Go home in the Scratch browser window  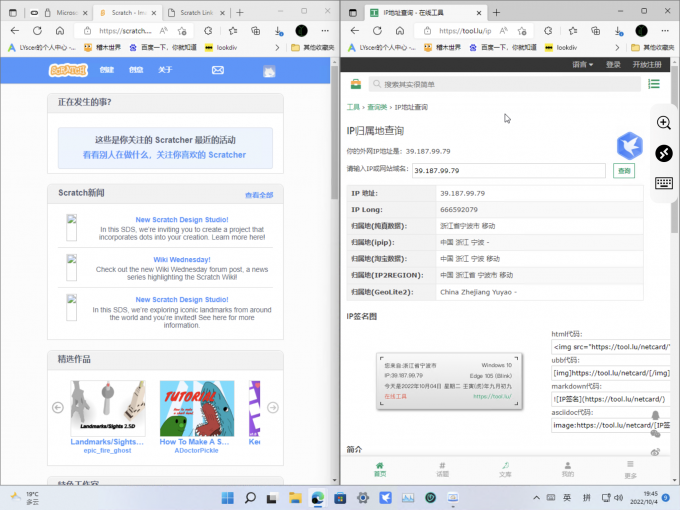tap(60, 31)
